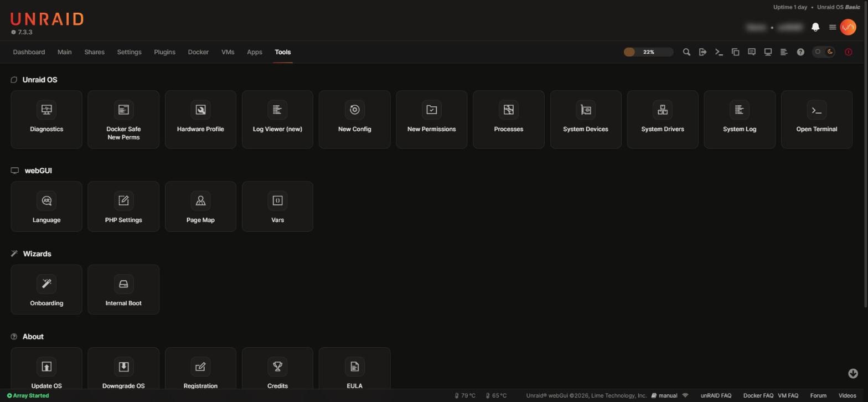Click the overlapping squares icon in toolbar
The image size is (868, 402).
tap(735, 52)
